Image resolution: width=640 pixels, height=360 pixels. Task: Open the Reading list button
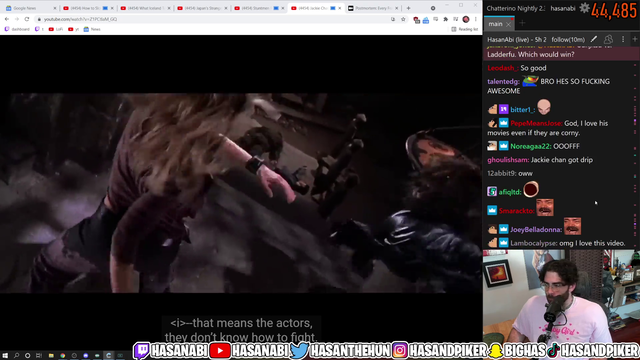(x=464, y=29)
